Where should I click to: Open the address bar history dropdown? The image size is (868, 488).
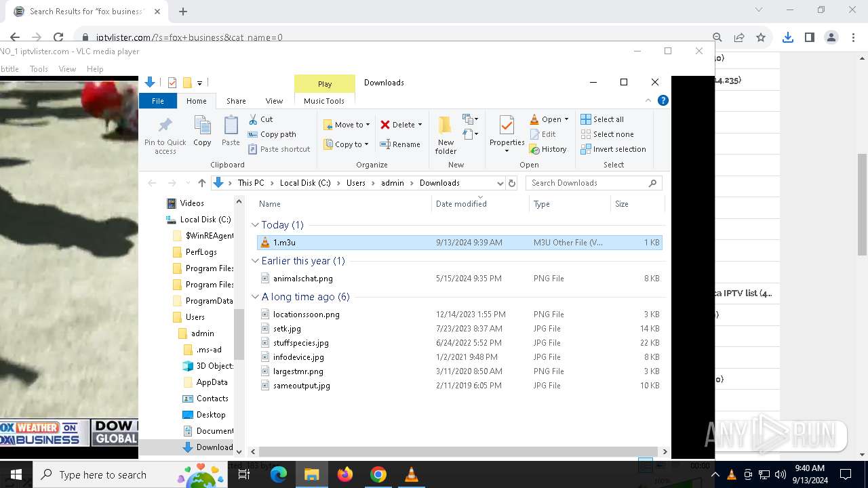(500, 183)
